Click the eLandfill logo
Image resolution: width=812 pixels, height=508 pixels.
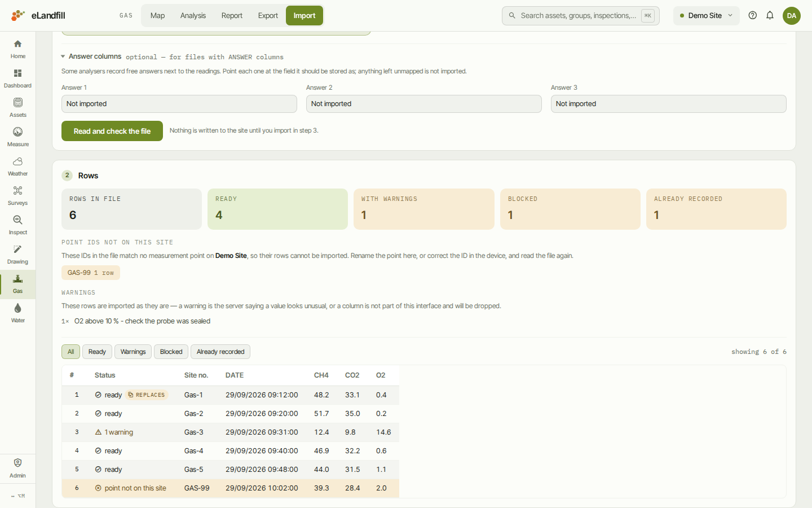click(38, 15)
